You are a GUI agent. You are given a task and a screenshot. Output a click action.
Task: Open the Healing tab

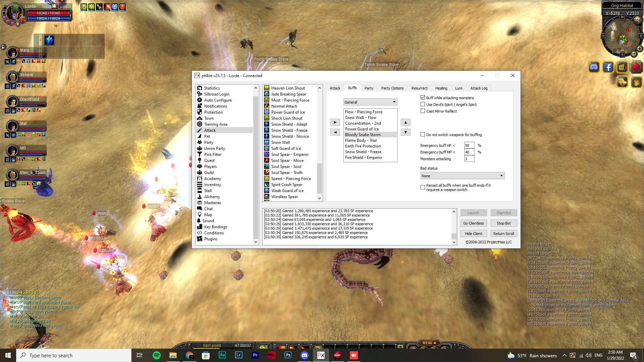pyautogui.click(x=441, y=88)
